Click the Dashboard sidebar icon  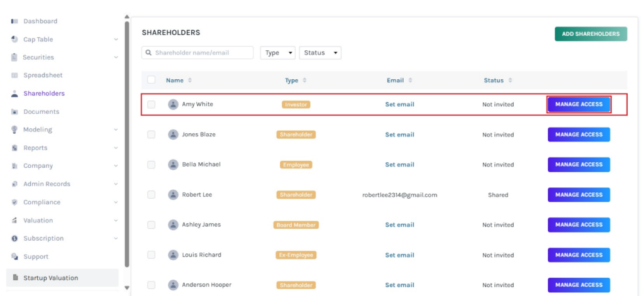pos(14,21)
